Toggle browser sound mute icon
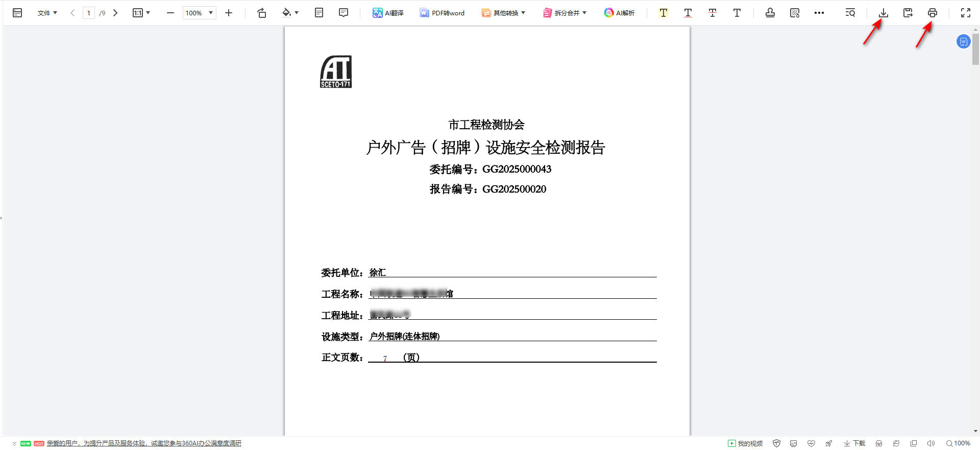This screenshot has width=980, height=450. coord(930,443)
